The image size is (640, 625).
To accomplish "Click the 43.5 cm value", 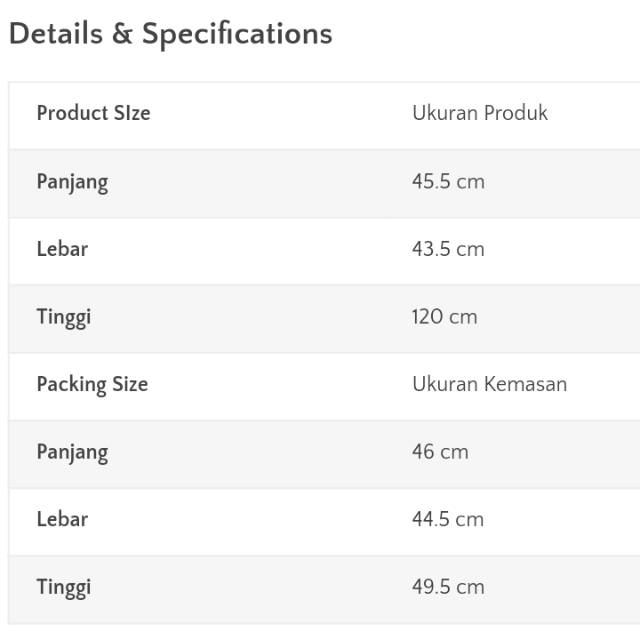I will pyautogui.click(x=448, y=249).
